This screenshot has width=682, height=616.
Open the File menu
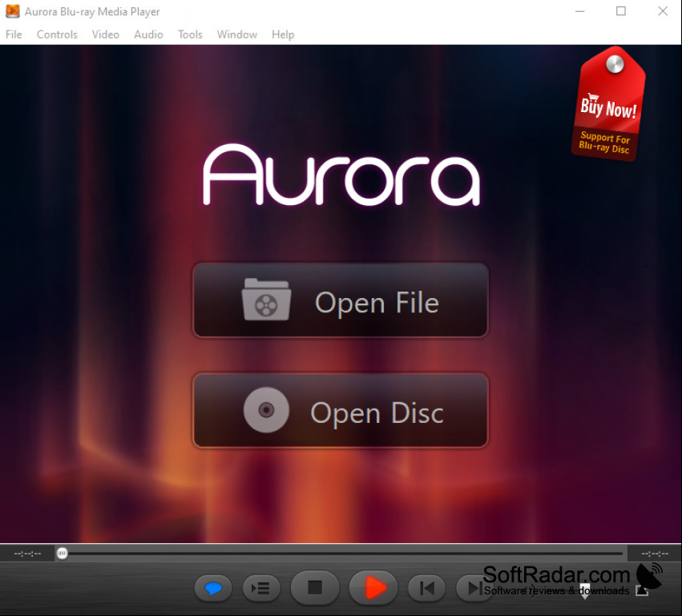[x=14, y=34]
